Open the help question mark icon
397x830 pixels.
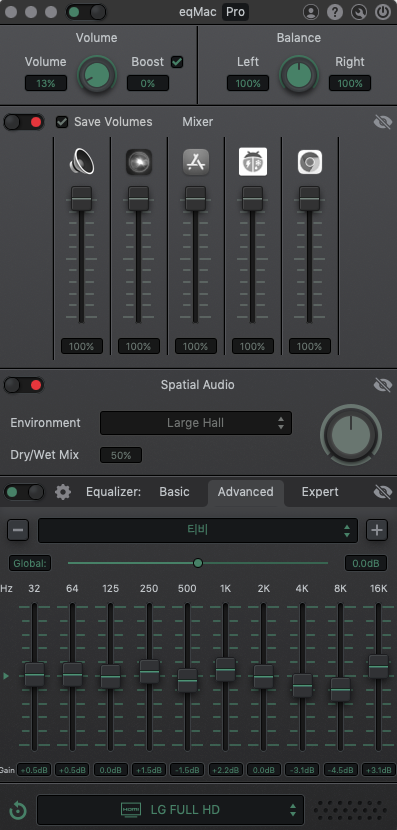point(335,12)
